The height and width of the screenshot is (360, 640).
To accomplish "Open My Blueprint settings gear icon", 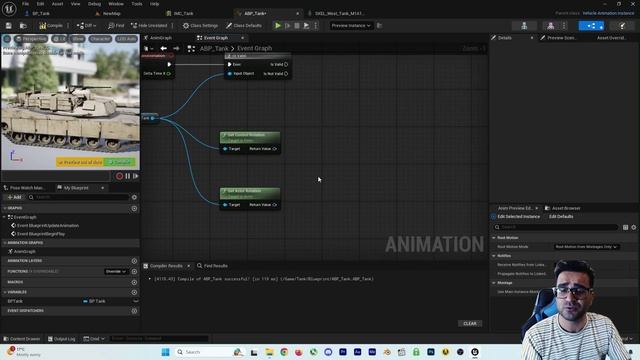I will coord(134,197).
